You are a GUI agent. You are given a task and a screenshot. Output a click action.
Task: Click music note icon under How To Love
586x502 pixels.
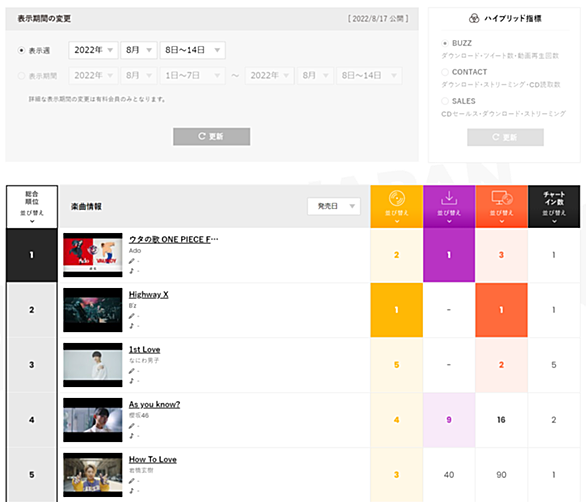tap(132, 491)
